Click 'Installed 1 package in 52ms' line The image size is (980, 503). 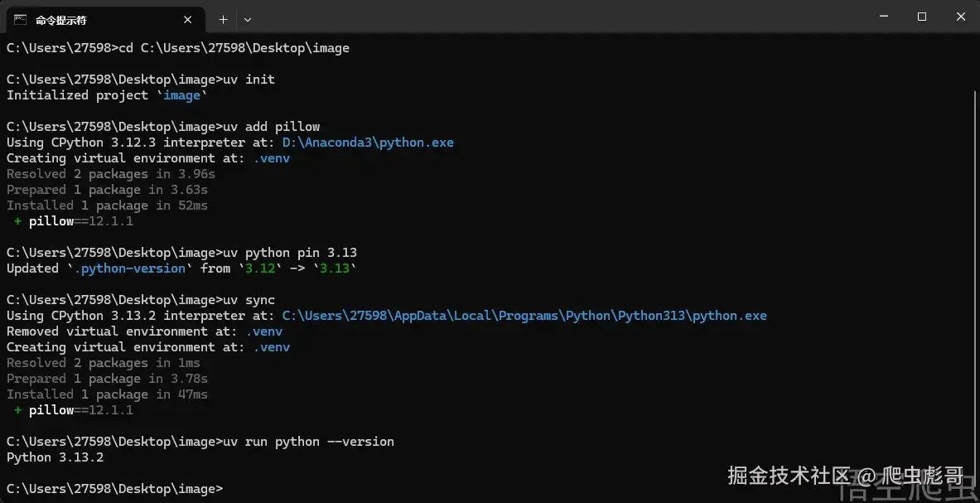pos(107,205)
